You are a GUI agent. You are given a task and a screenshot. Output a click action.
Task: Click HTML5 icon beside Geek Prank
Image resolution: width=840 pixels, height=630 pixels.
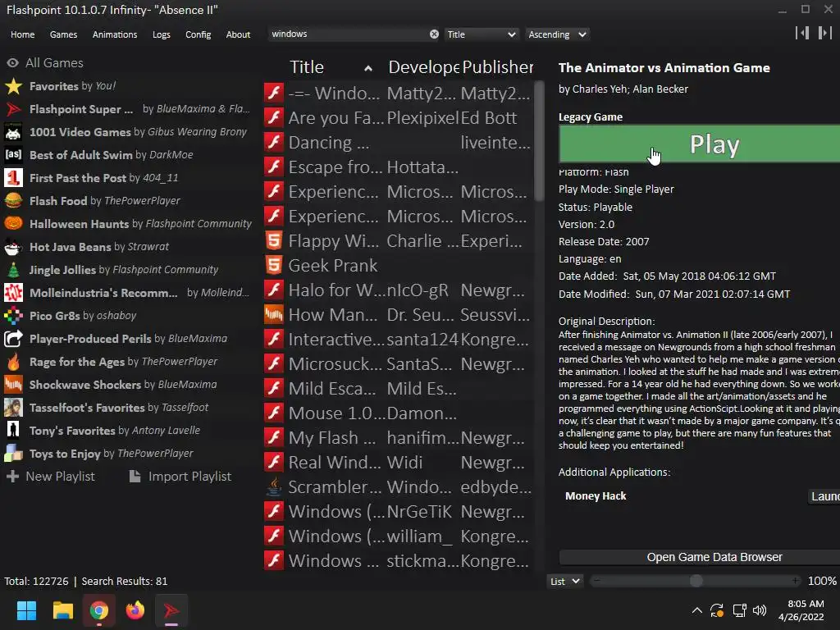tap(274, 266)
